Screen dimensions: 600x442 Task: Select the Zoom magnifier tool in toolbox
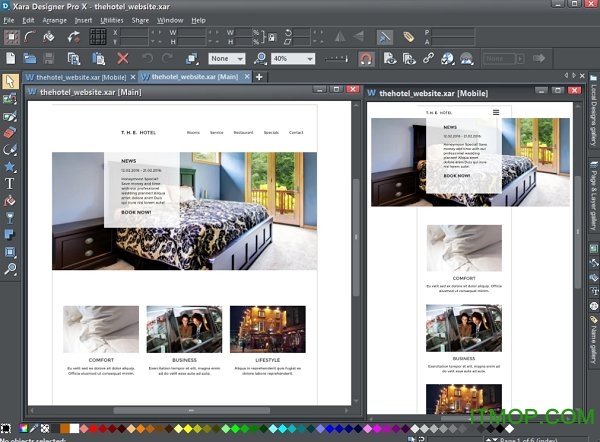click(10, 269)
